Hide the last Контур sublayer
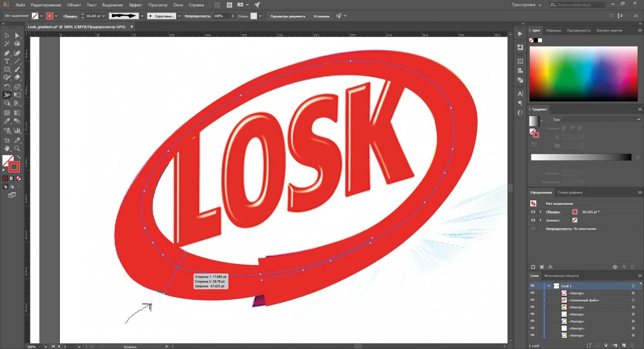Image resolution: width=644 pixels, height=349 pixels. 532,335
